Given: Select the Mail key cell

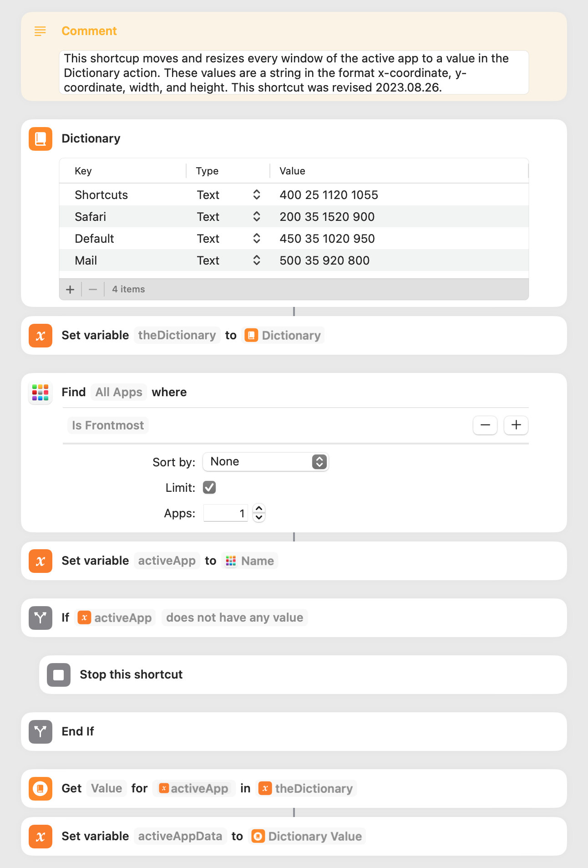Looking at the screenshot, I should (86, 260).
